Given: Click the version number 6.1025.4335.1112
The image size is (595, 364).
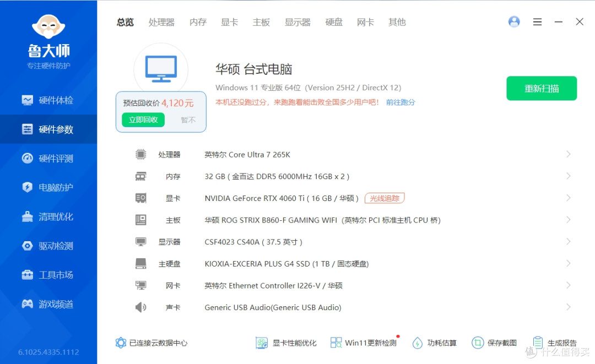Looking at the screenshot, I should (48, 352).
